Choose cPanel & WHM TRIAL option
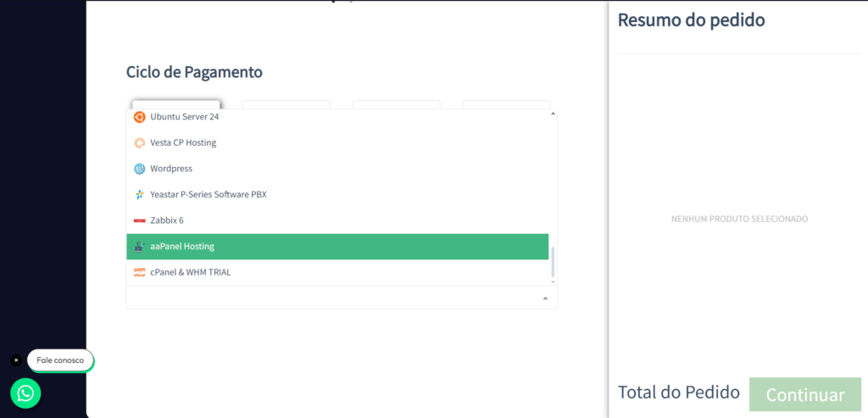This screenshot has height=418, width=868. (x=337, y=272)
